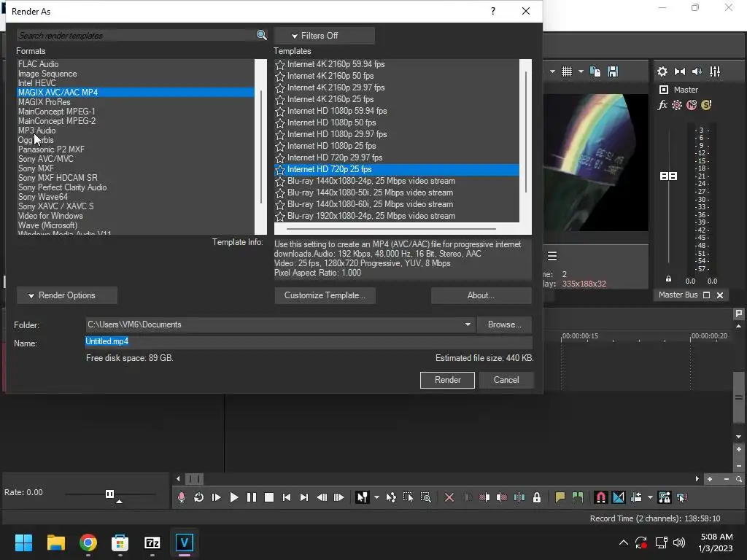Toggle ignore event grouping icon
This screenshot has width=747, height=560.
tap(682, 497)
